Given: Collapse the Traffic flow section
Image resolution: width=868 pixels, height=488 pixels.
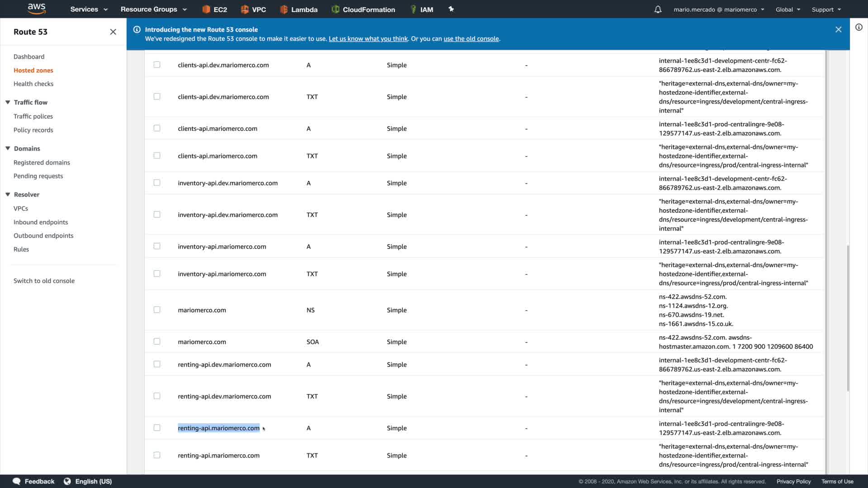Looking at the screenshot, I should [x=8, y=103].
